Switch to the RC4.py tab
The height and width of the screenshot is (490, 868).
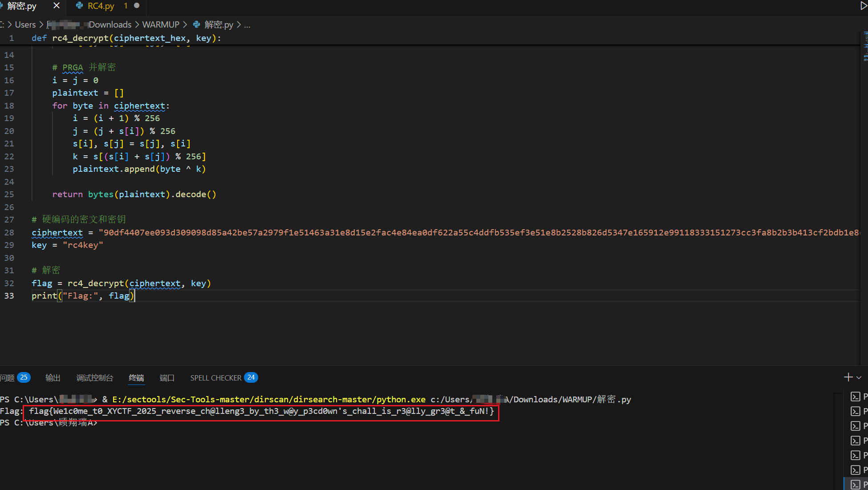pos(101,6)
